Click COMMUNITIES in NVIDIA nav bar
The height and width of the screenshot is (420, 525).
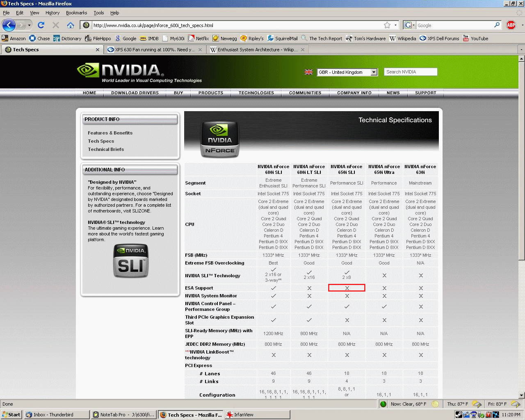point(305,93)
